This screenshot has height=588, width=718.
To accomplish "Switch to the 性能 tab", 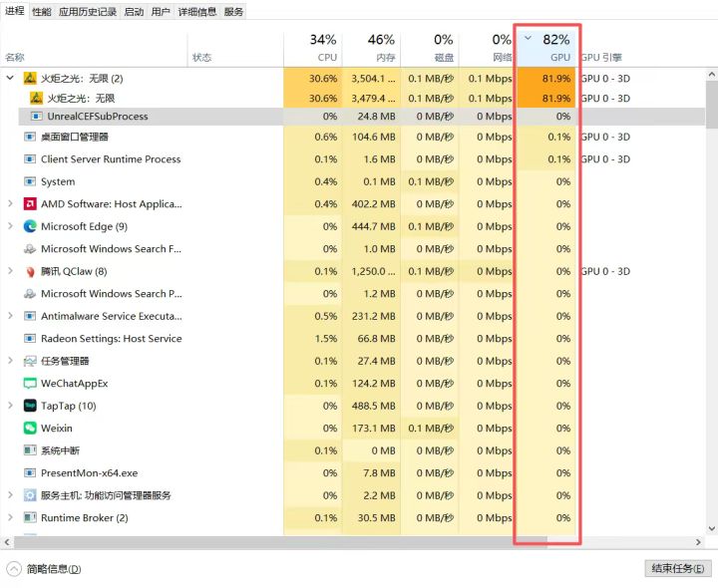I will click(x=41, y=12).
